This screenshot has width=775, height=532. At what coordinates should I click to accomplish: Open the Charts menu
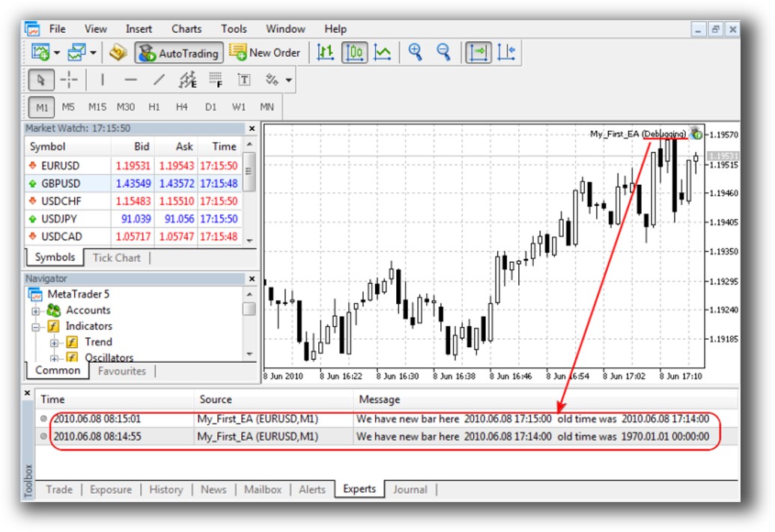click(186, 29)
